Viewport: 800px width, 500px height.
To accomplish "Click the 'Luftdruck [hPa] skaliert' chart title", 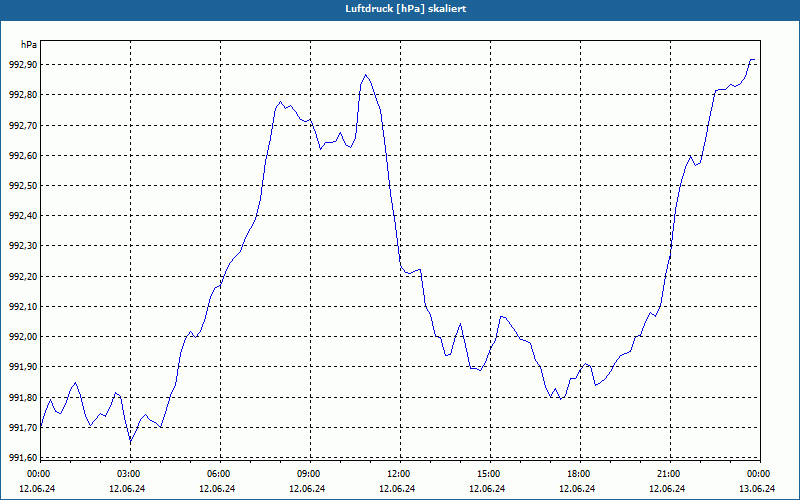I will [406, 9].
